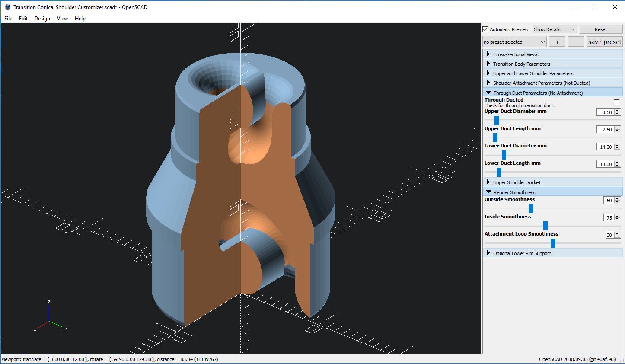Click the Inside Smoothness slider handle

pyautogui.click(x=545, y=226)
